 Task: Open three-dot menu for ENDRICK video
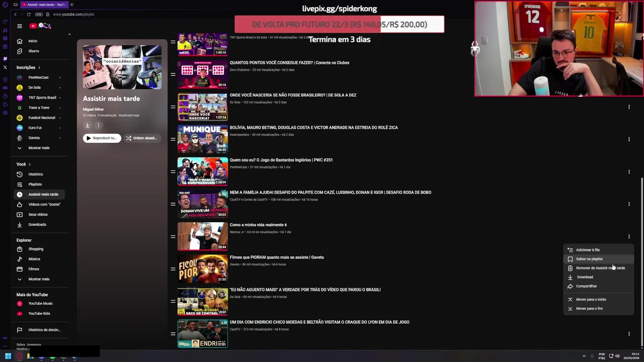point(629,334)
